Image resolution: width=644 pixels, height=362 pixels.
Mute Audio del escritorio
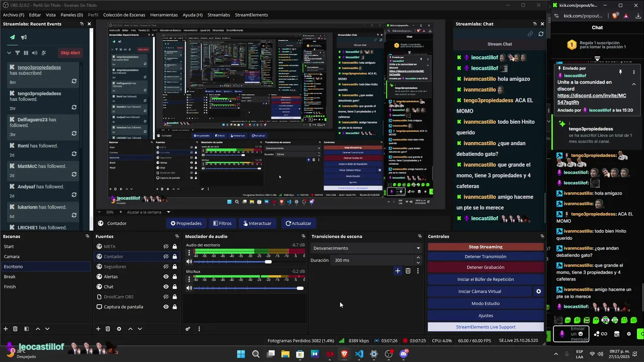189,261
